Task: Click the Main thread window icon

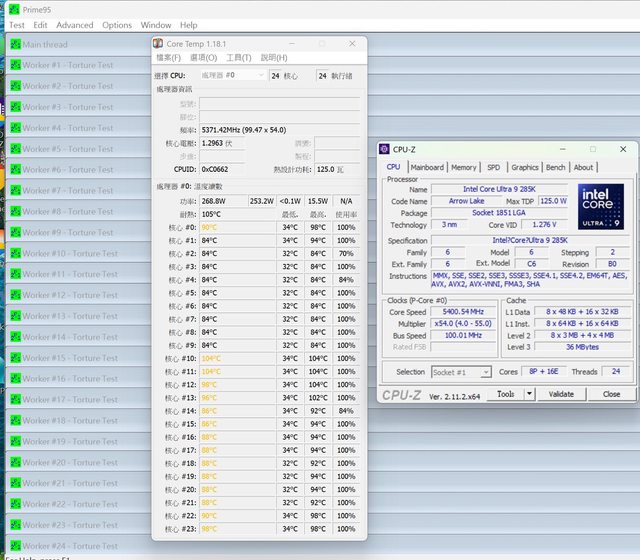Action: [15, 44]
